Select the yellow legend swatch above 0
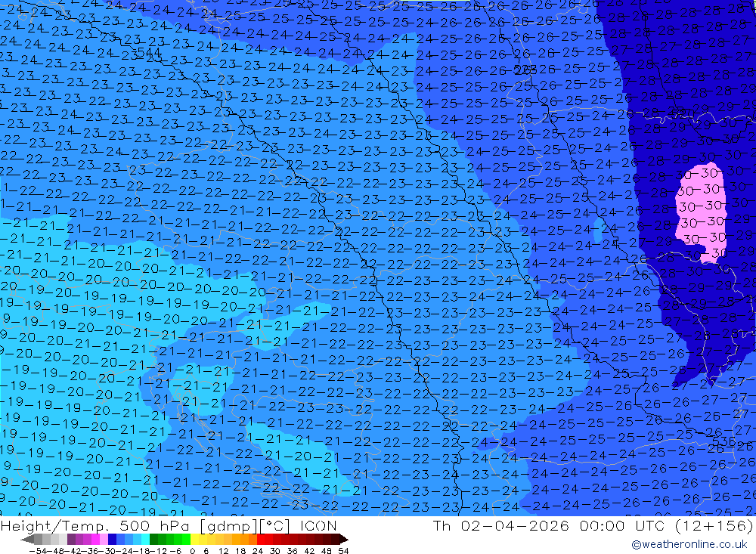The width and height of the screenshot is (756, 554). pyautogui.click(x=195, y=539)
